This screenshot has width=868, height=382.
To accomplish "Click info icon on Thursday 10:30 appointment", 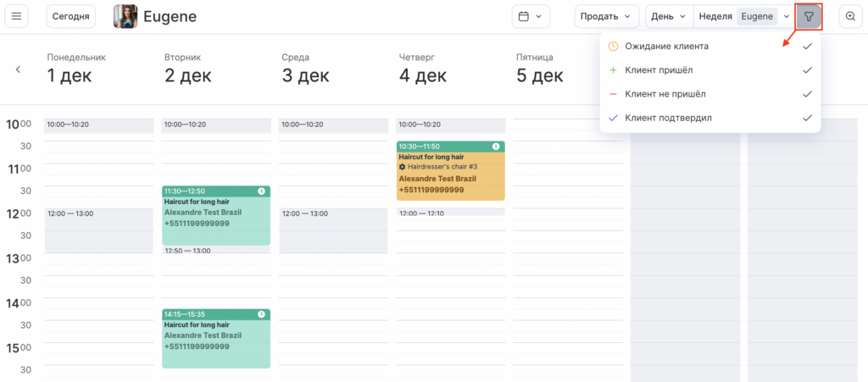I will point(496,147).
